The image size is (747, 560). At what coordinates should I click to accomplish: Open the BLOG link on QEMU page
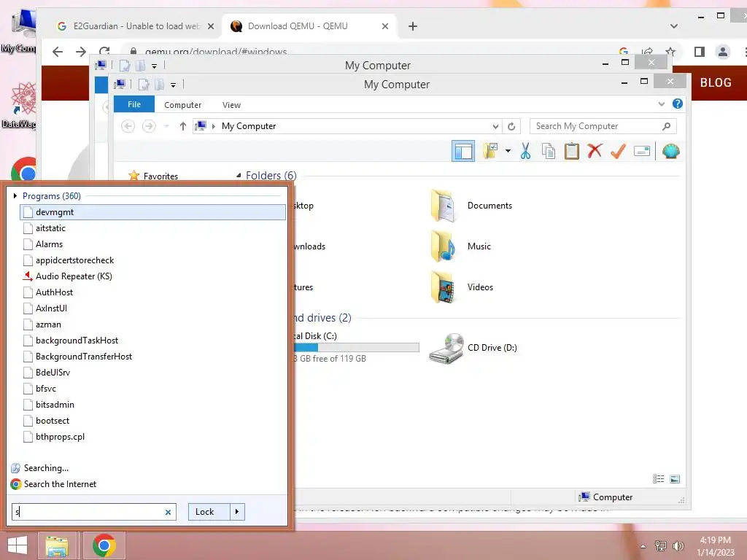[x=716, y=83]
